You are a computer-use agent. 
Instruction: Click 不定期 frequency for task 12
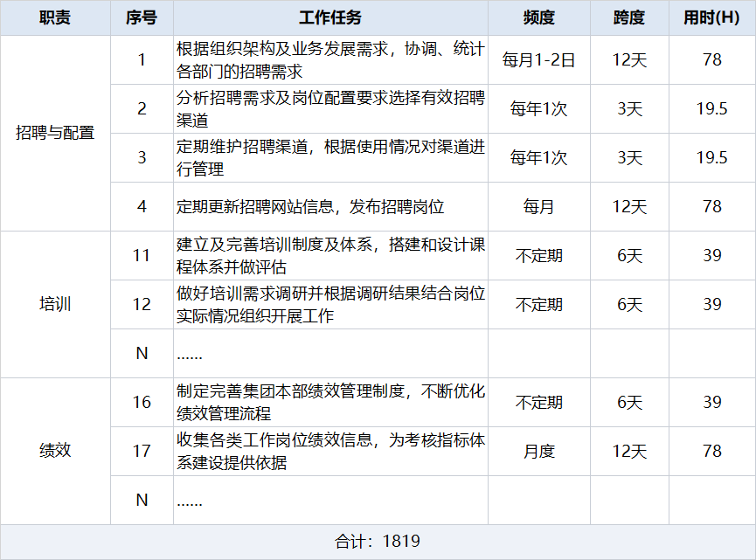tap(539, 305)
